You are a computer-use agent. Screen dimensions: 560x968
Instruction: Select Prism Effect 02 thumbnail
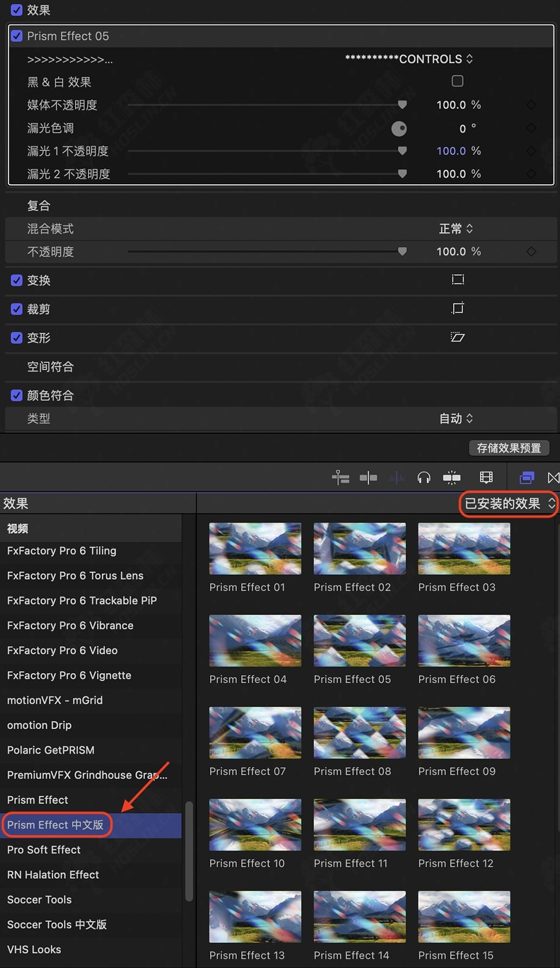tap(360, 549)
